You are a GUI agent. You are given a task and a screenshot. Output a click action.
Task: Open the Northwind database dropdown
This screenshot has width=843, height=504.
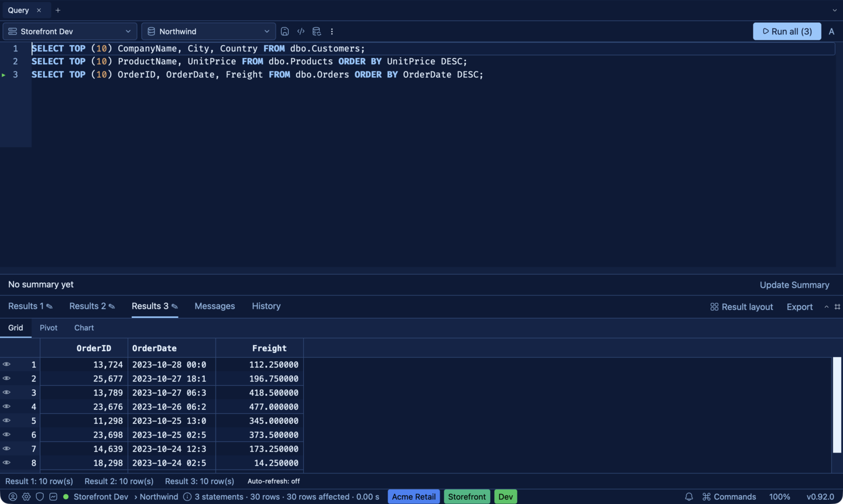click(x=208, y=32)
